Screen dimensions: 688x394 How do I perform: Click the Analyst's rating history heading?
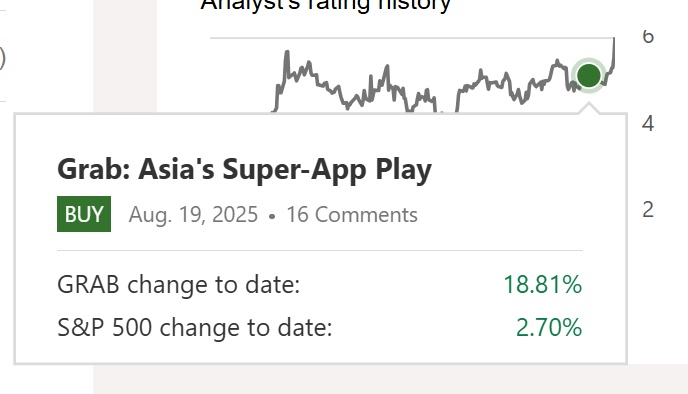pos(326,5)
